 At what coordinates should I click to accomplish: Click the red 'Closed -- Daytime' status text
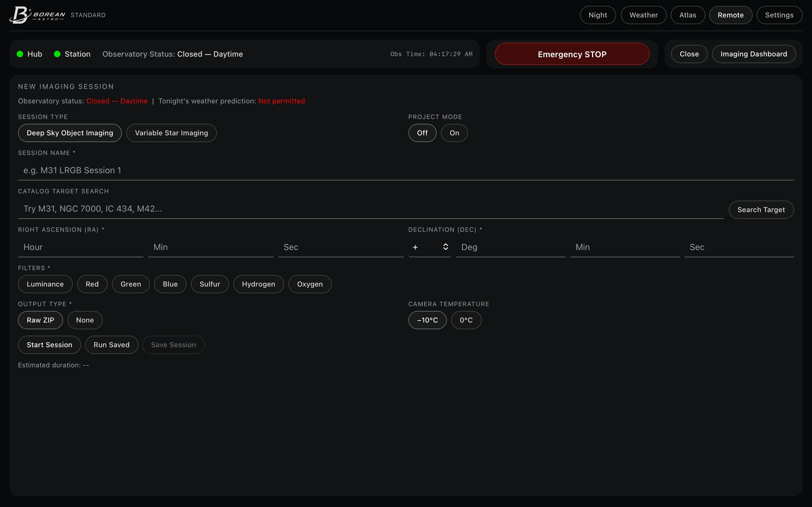pyautogui.click(x=117, y=101)
